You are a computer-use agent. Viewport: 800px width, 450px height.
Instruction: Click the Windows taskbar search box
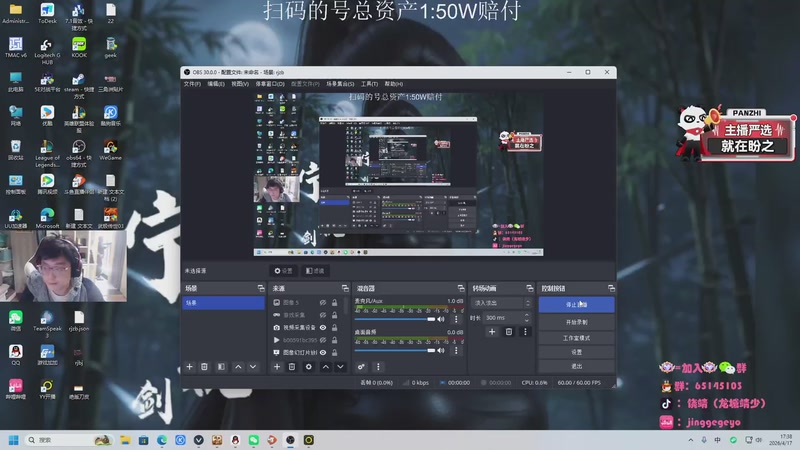point(69,440)
